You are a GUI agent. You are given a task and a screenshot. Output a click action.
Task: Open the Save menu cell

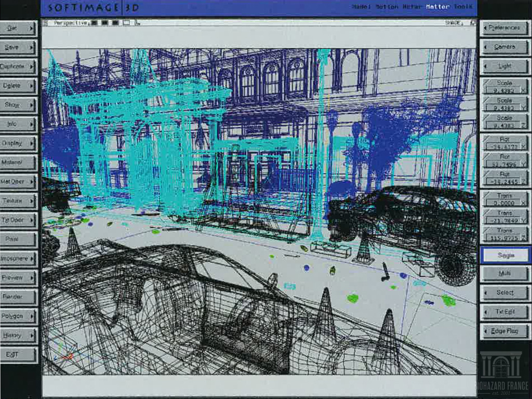point(18,47)
